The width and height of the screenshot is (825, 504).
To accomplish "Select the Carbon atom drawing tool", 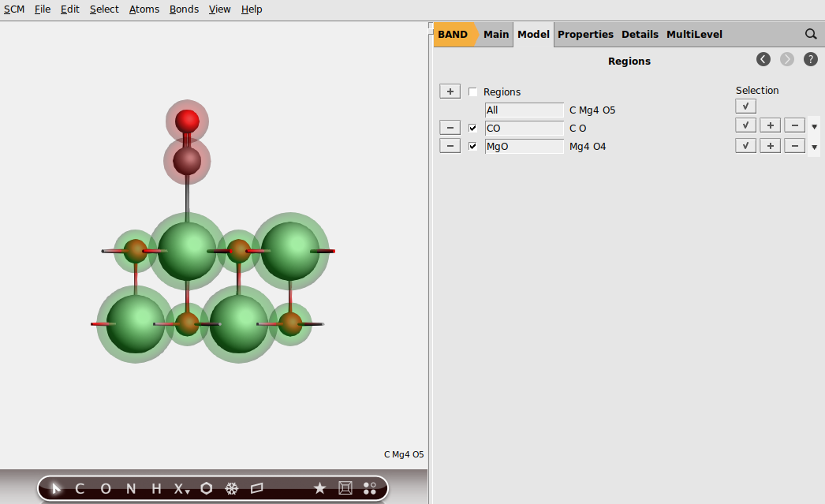I will (79, 488).
